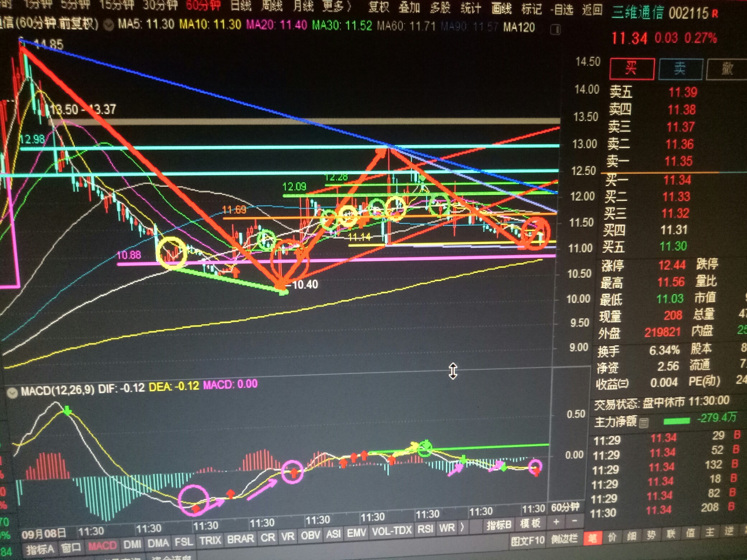Image resolution: width=747 pixels, height=560 pixels.
Task: Collapse the MACD indicator panel toggle
Action: pyautogui.click(x=12, y=393)
